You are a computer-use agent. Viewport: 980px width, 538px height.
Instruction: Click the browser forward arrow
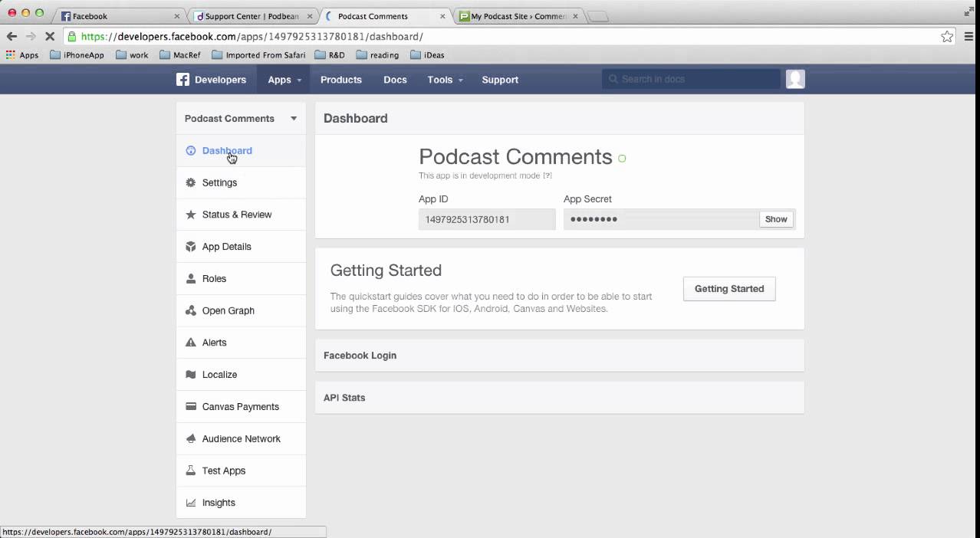tap(31, 36)
